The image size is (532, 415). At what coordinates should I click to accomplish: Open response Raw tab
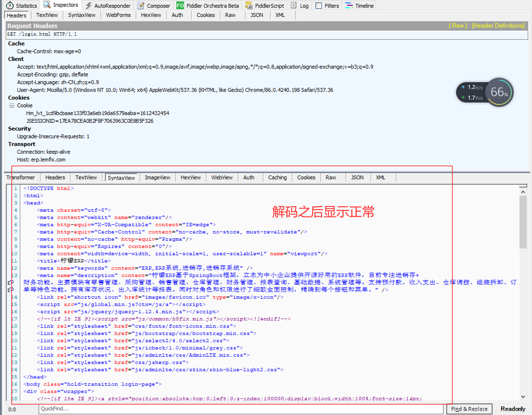(x=331, y=177)
